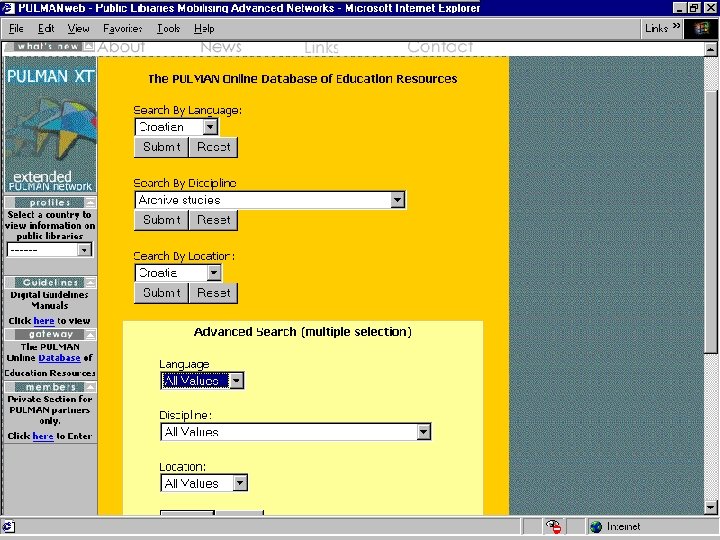The height and width of the screenshot is (540, 720).
Task: Click the 'Advanced Search (multiple selection)' heading
Action: click(303, 332)
